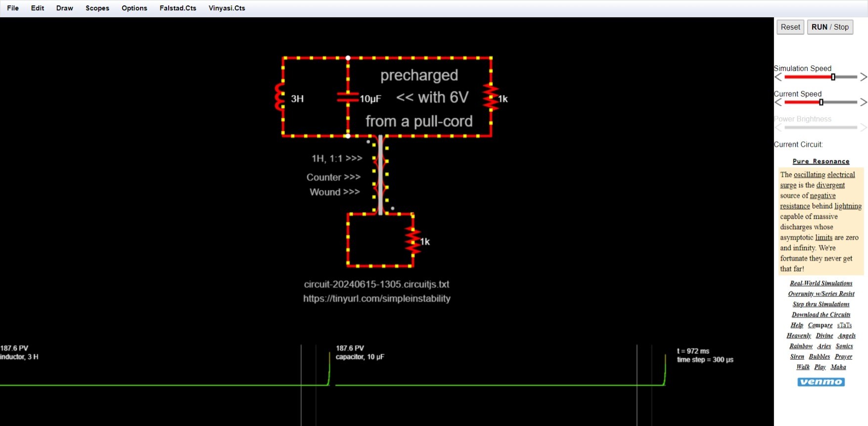Click the 'from a pull-cord' text label
868x426 pixels.
tap(419, 121)
